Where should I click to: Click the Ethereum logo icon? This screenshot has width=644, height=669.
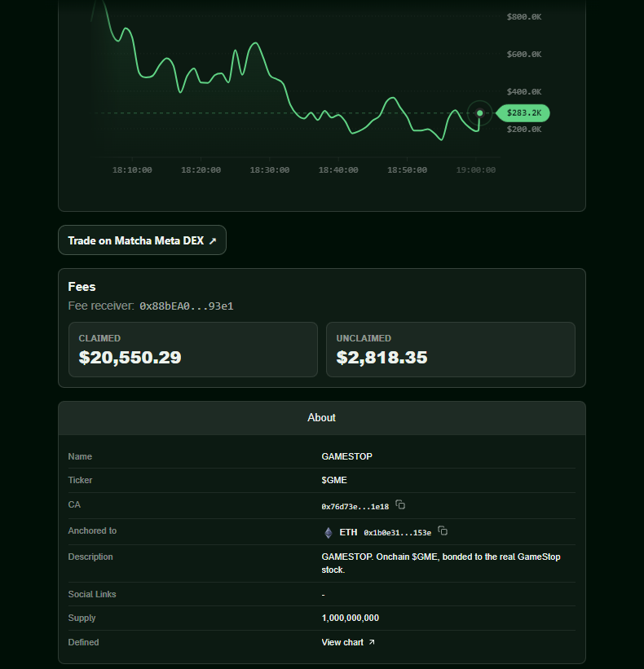point(329,532)
